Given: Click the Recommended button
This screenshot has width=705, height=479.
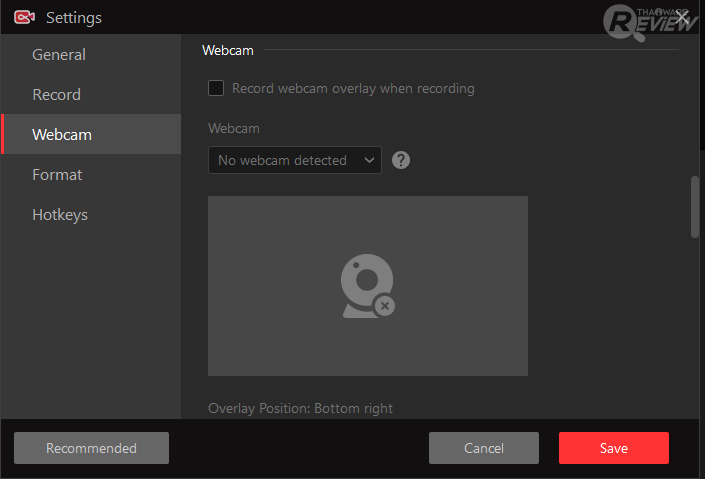Looking at the screenshot, I should pos(91,448).
